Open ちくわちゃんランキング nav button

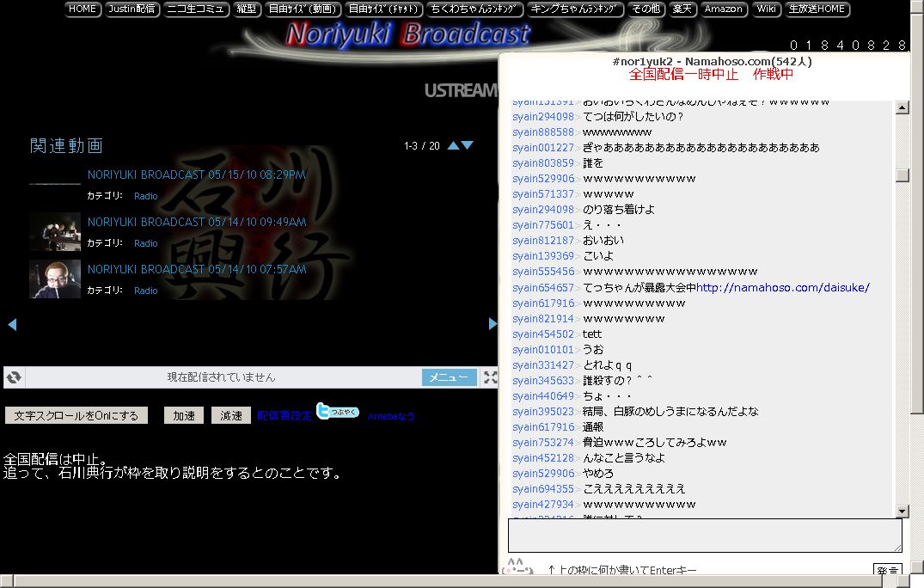[x=474, y=9]
